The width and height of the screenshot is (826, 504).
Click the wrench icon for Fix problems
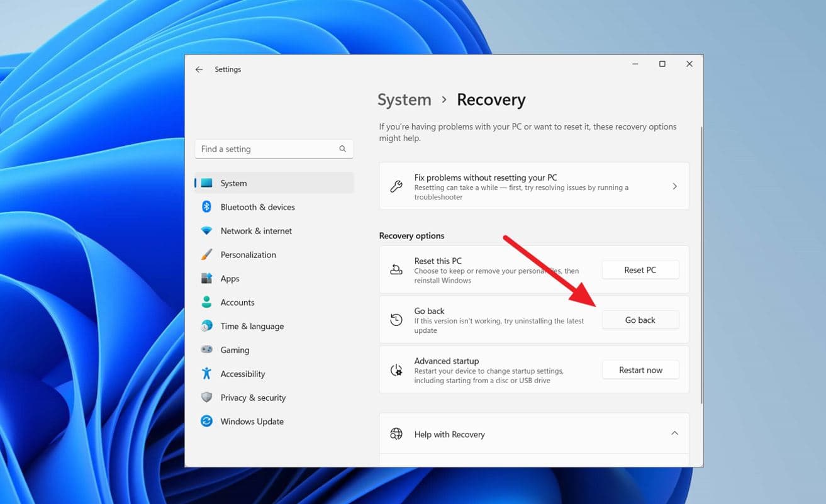396,186
